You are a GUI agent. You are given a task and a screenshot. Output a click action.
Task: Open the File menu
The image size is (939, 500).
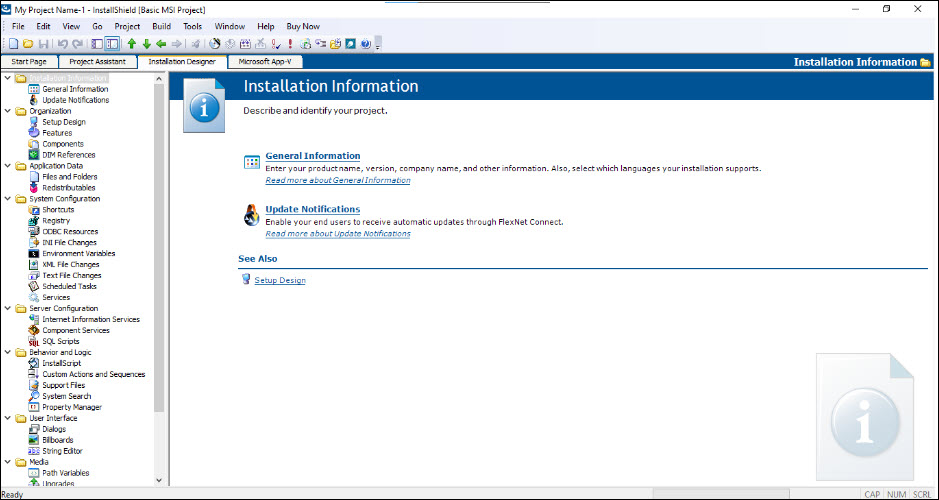tap(19, 26)
